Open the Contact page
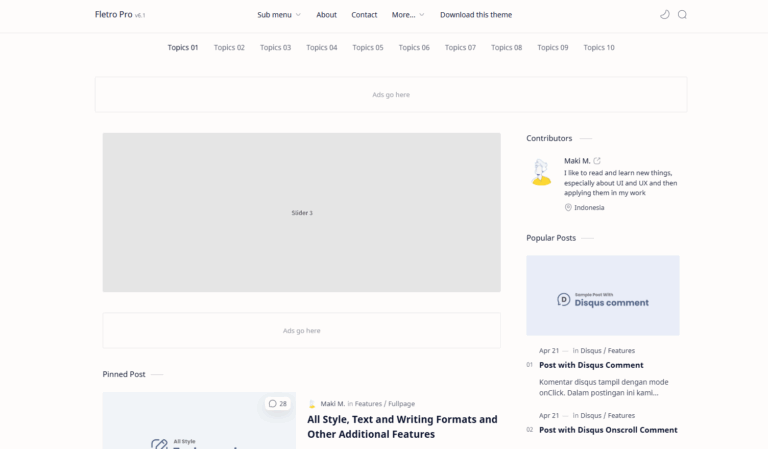The width and height of the screenshot is (768, 449). pyautogui.click(x=364, y=15)
